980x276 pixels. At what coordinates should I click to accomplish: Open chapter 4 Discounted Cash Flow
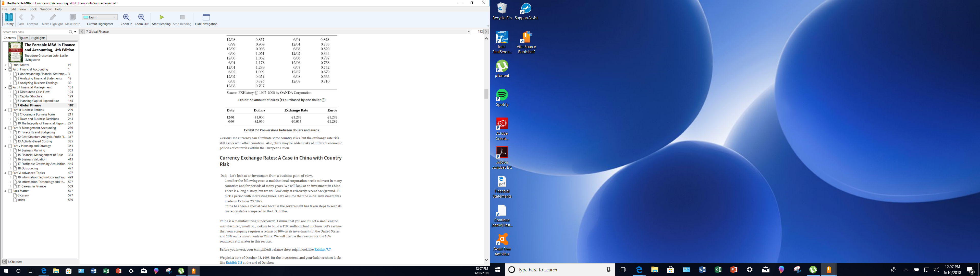point(33,92)
